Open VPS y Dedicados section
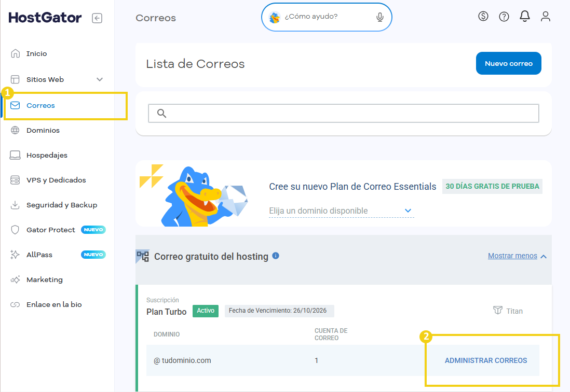Screen dimensions: 570x392 click(57, 180)
